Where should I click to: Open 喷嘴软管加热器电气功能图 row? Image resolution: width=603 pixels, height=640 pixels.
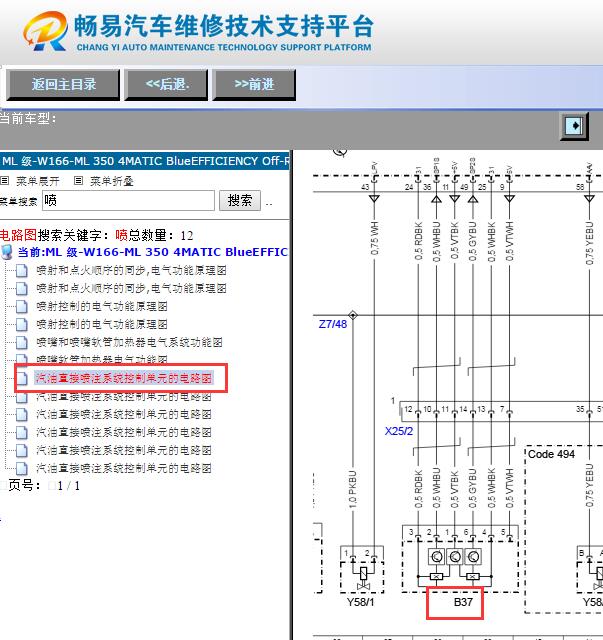(102, 359)
